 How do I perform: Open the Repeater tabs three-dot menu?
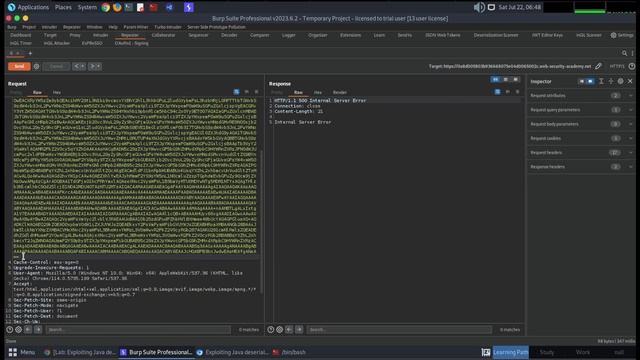[x=633, y=53]
